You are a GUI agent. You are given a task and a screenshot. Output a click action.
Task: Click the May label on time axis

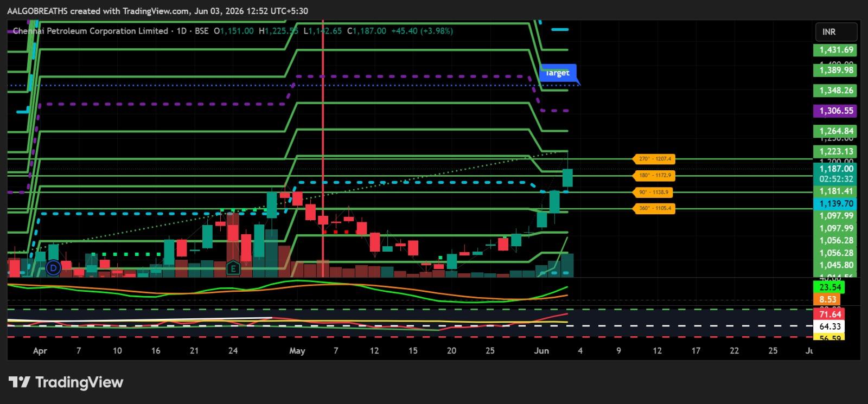point(297,351)
